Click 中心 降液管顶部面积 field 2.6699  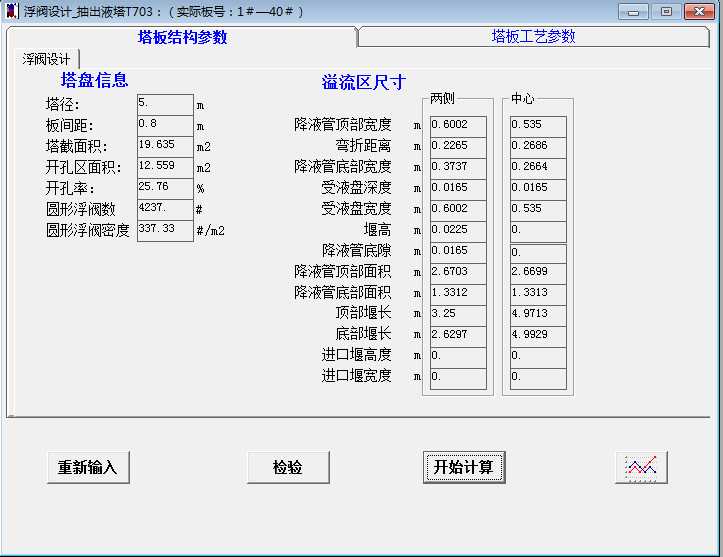coord(538,273)
